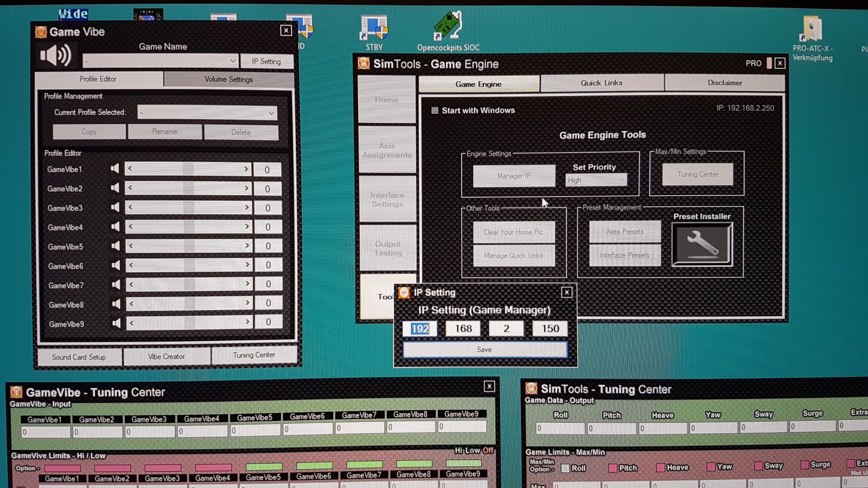Click the GameVibe Tuning Center title icon
The image size is (868, 488).
click(x=16, y=392)
